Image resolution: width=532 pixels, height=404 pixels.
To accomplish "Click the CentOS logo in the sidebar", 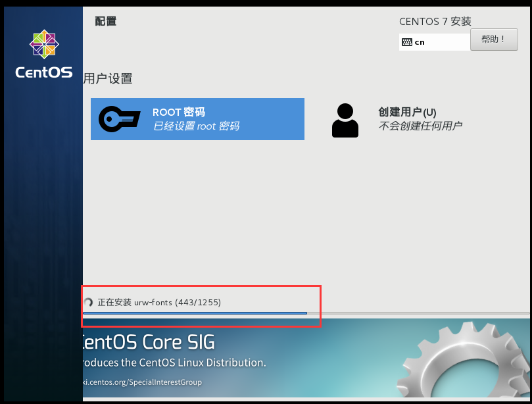I will pos(44,44).
